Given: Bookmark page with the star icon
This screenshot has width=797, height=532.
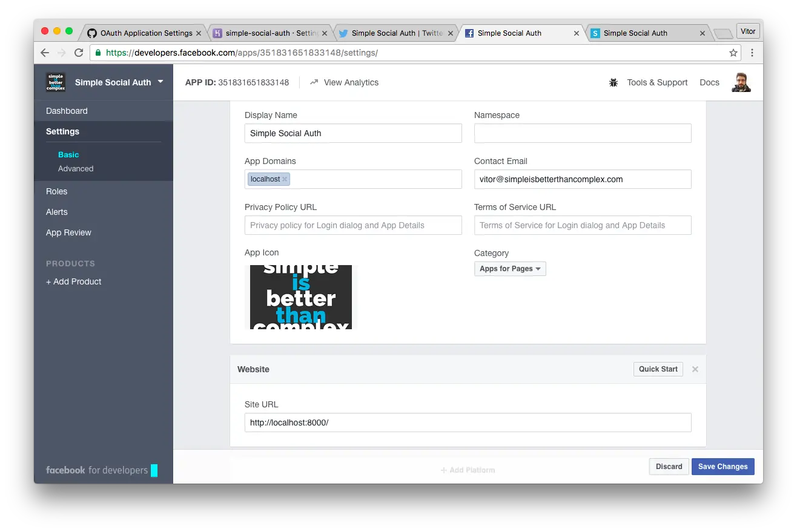Looking at the screenshot, I should [733, 53].
